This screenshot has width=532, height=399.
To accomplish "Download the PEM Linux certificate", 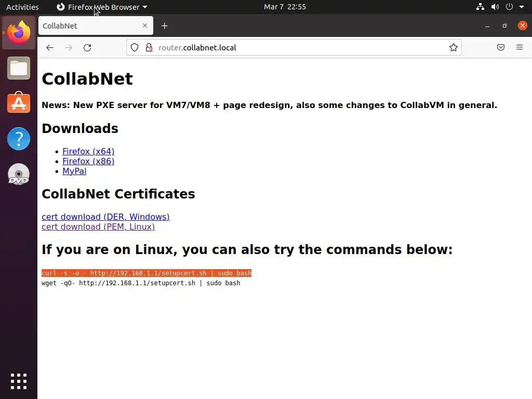I will (98, 227).
